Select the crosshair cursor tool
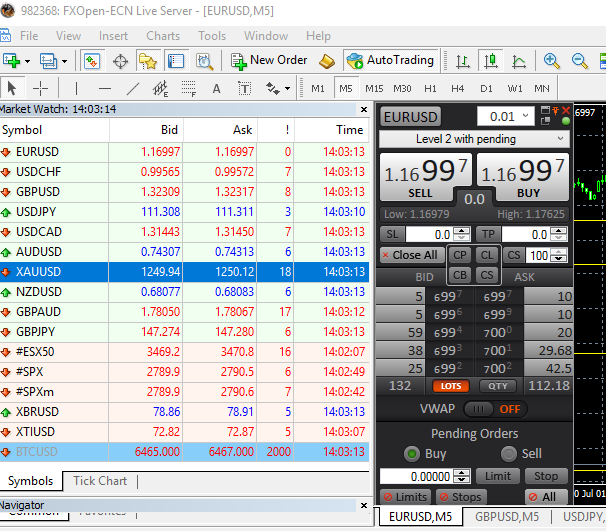 (40, 88)
